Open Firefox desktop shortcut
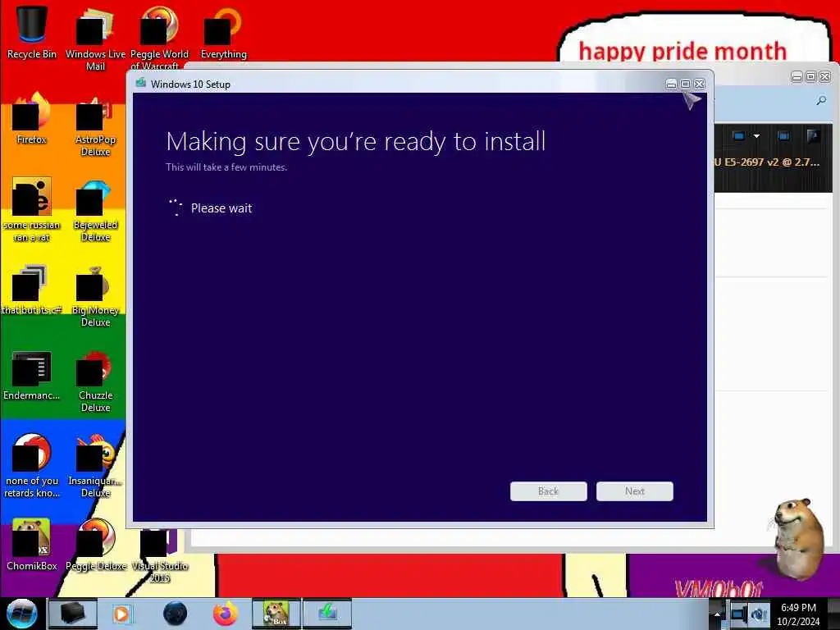 point(32,118)
